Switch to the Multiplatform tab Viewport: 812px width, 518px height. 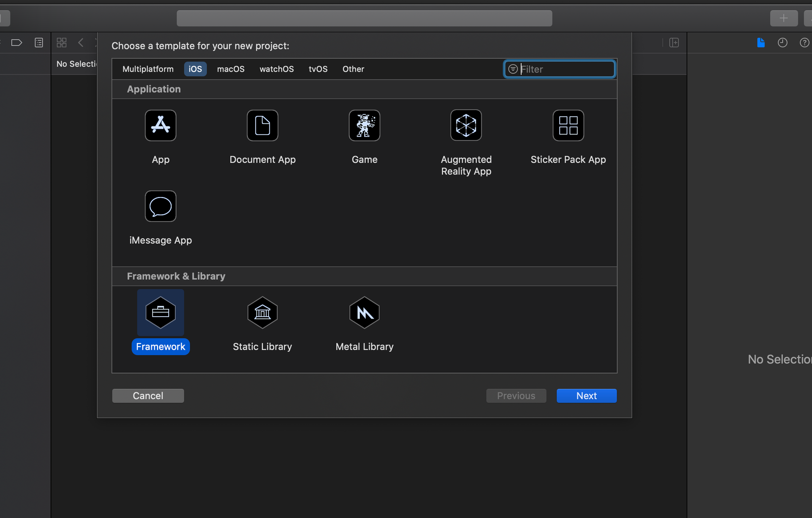(x=148, y=69)
